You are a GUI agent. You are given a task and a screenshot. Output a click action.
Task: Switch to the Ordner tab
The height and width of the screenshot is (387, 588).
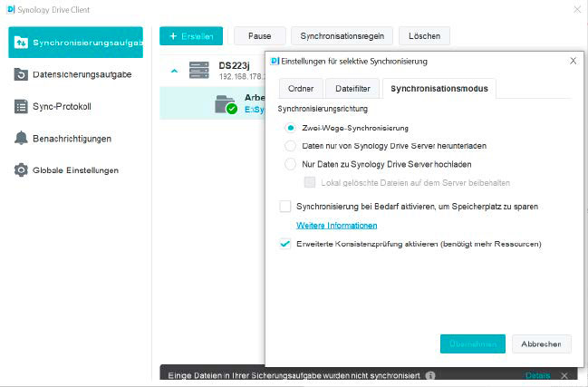(301, 89)
